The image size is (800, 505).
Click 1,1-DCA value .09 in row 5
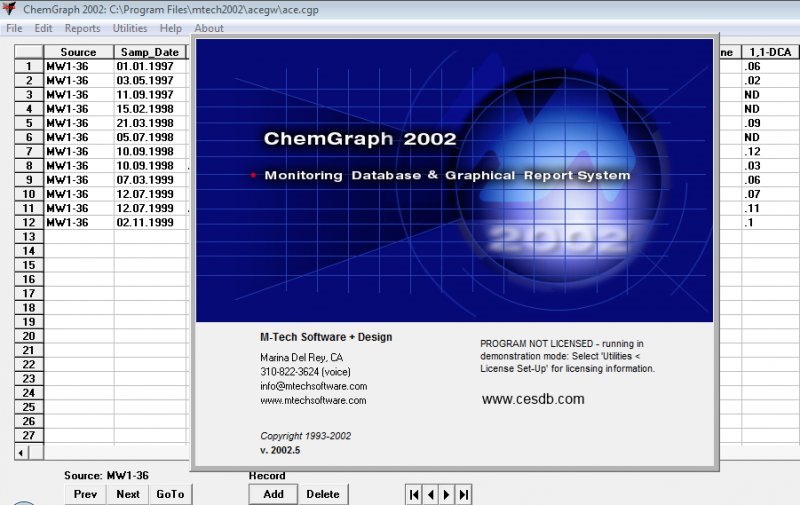click(770, 123)
